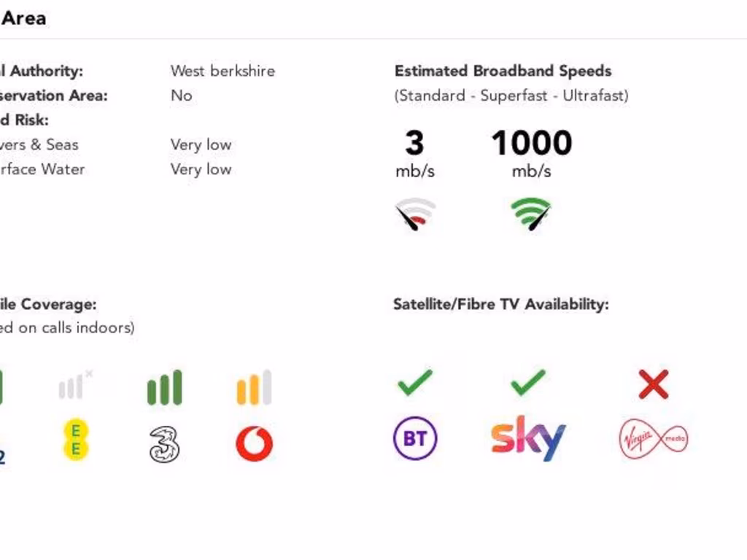747x560 pixels.
Task: Click the green checkmark above BT
Action: pos(415,382)
